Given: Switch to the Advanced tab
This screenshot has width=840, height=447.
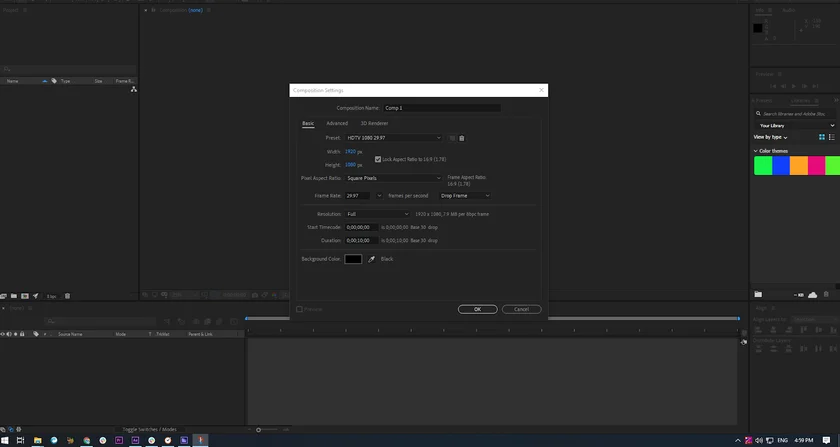Looking at the screenshot, I should tap(337, 123).
